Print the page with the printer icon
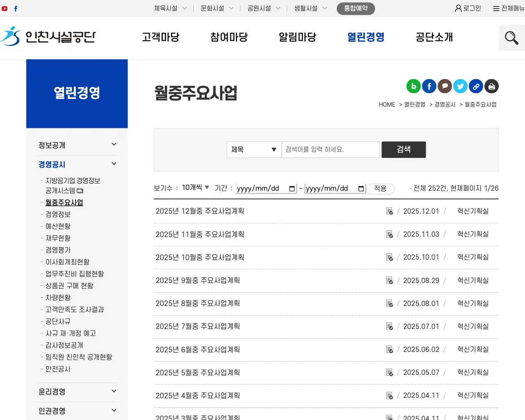The image size is (525, 420). [491, 86]
